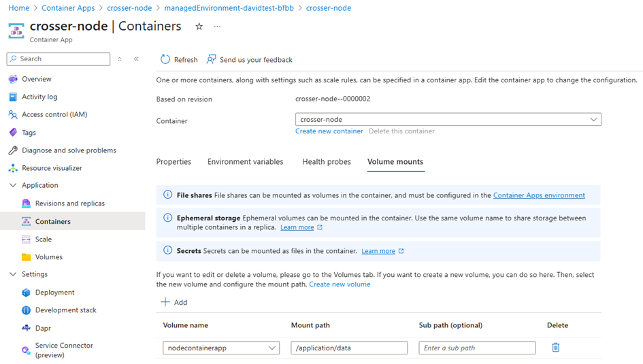The height and width of the screenshot is (364, 643).
Task: Collapse the sidebar with double-chevron icon
Action: (136, 59)
